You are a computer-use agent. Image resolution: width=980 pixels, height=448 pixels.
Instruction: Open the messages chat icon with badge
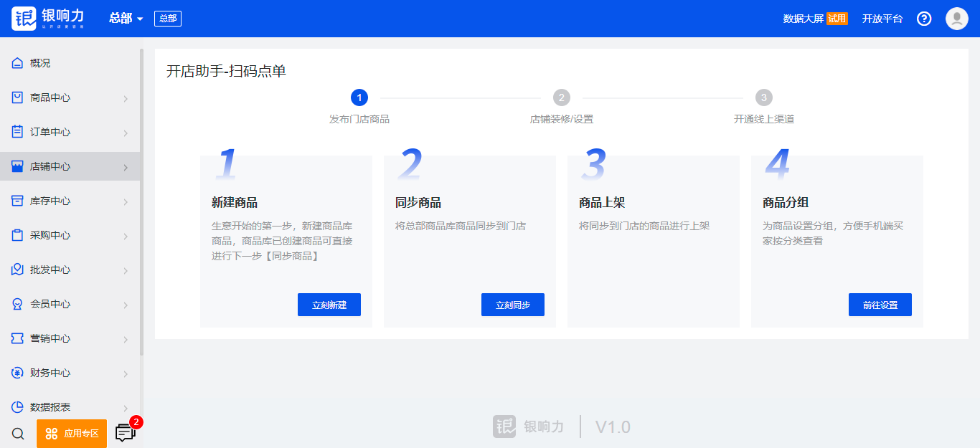pyautogui.click(x=126, y=433)
